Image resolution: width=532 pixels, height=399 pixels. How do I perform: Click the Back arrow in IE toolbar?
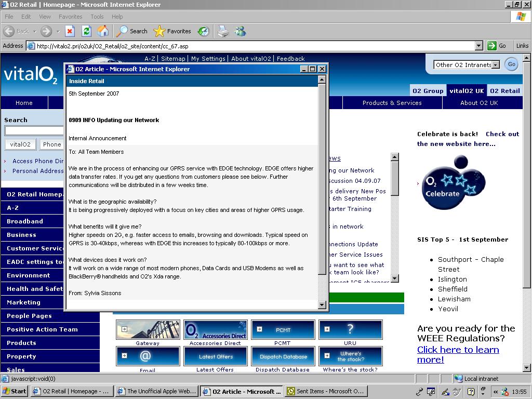coord(9,31)
